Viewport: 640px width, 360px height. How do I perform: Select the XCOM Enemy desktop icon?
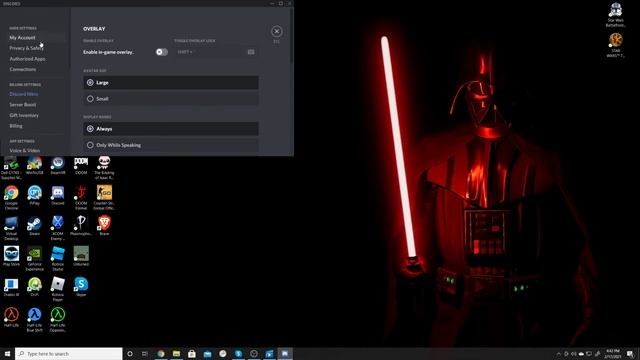coord(58,228)
